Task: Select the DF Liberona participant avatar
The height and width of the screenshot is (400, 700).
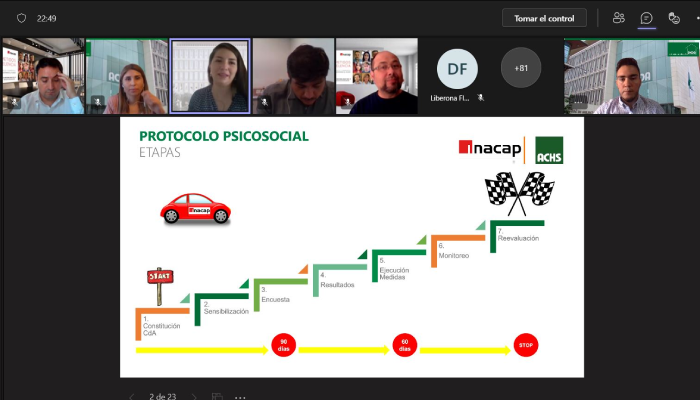Action: tap(457, 68)
